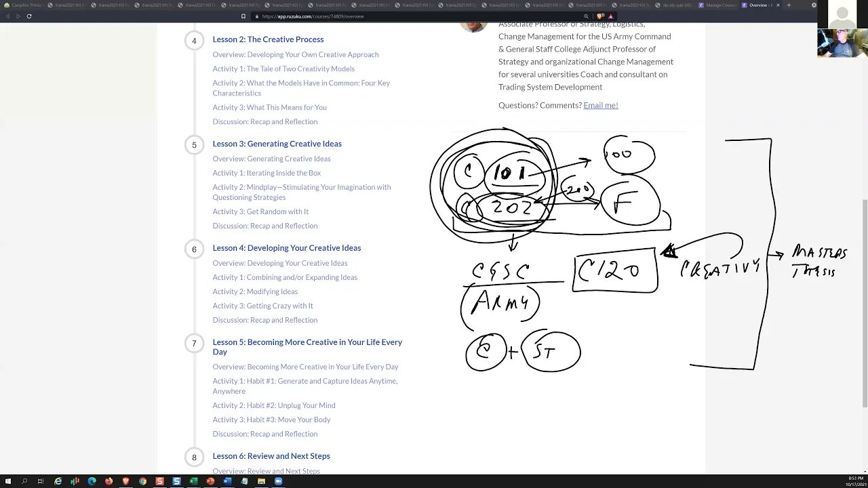868x488 pixels.
Task: Click Brave Shields icon in address bar
Action: (x=599, y=16)
